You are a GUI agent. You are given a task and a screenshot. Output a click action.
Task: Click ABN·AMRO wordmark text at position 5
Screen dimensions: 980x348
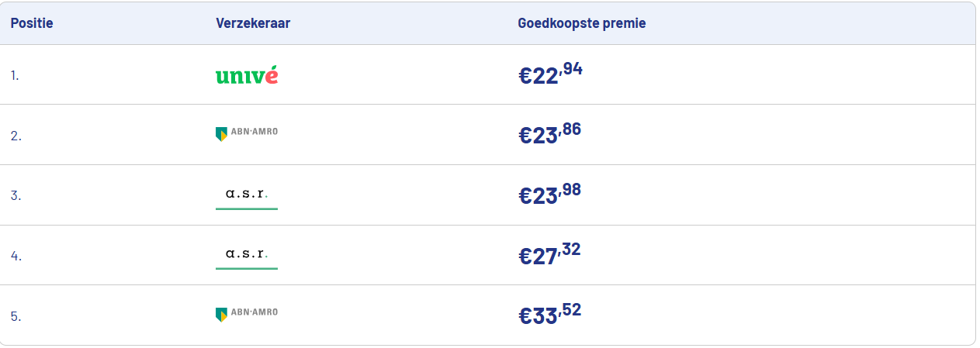255,312
